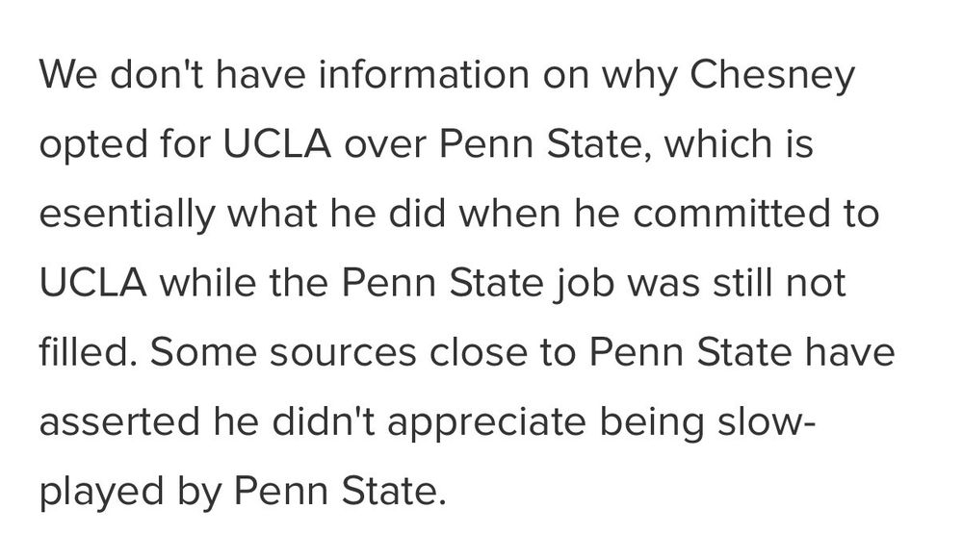The width and height of the screenshot is (963, 560).
Task: Click 'UCLA' in the second line
Action: click(276, 144)
